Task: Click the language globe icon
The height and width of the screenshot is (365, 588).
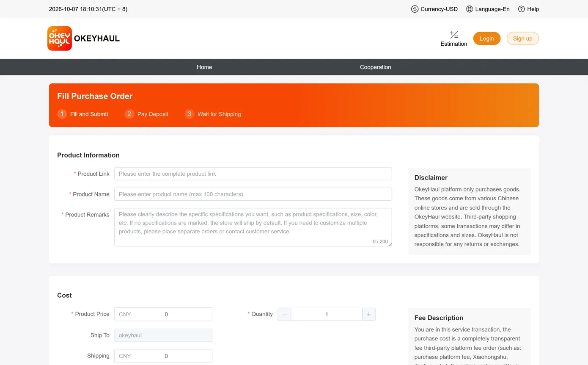Action: click(x=470, y=9)
